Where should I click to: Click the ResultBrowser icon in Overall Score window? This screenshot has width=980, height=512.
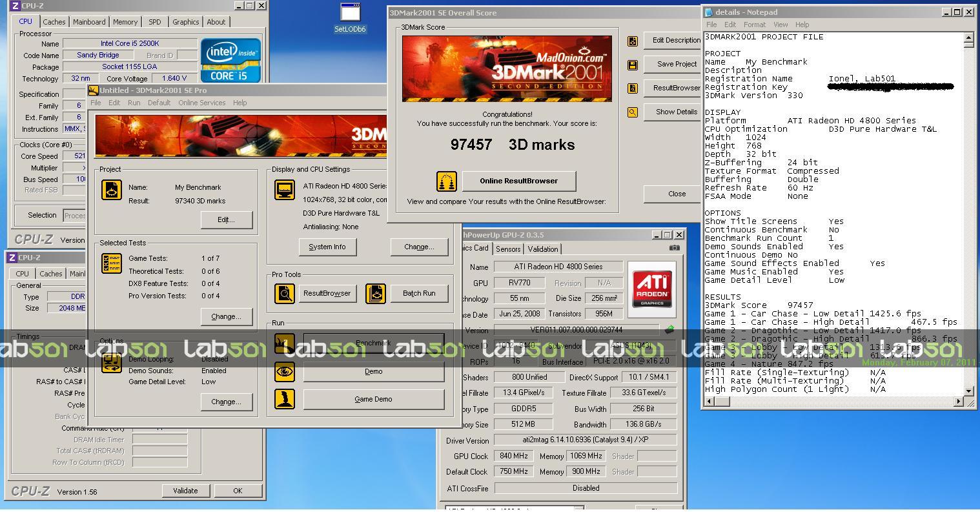pos(633,88)
